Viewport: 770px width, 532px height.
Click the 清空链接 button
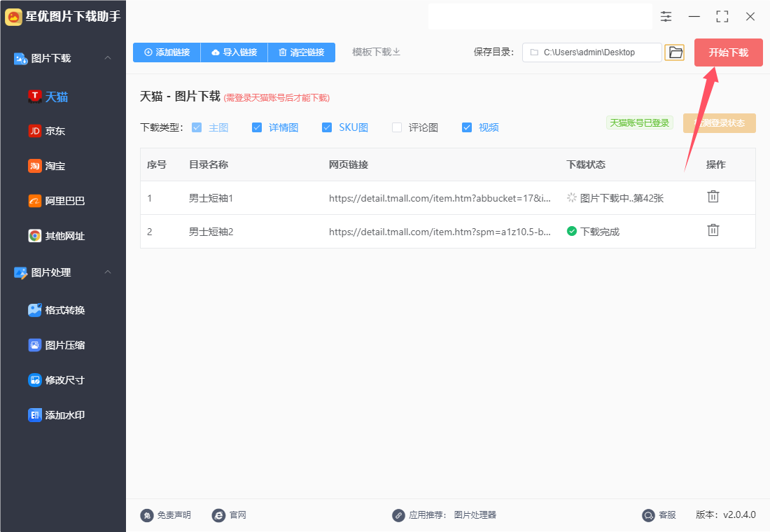point(302,52)
